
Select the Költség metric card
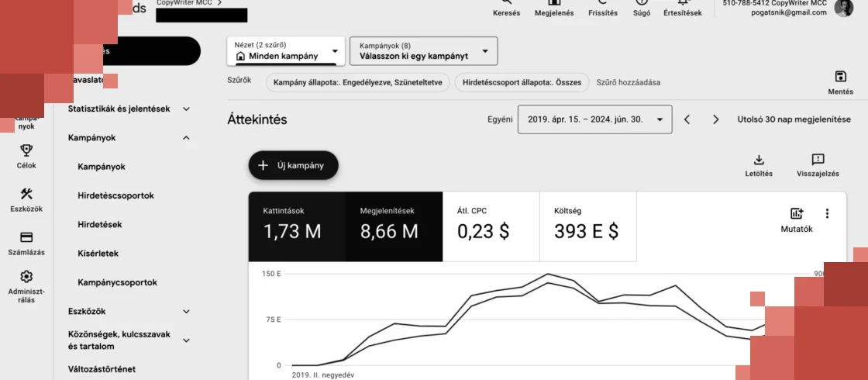588,226
